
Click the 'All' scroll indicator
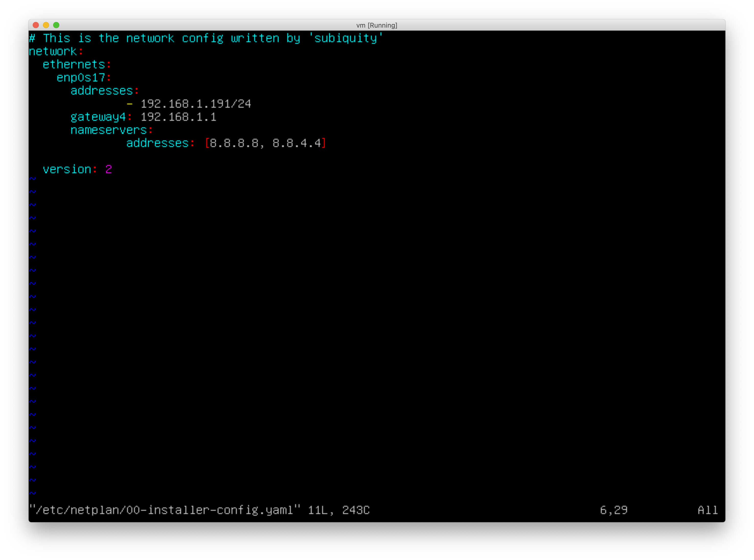pos(707,510)
